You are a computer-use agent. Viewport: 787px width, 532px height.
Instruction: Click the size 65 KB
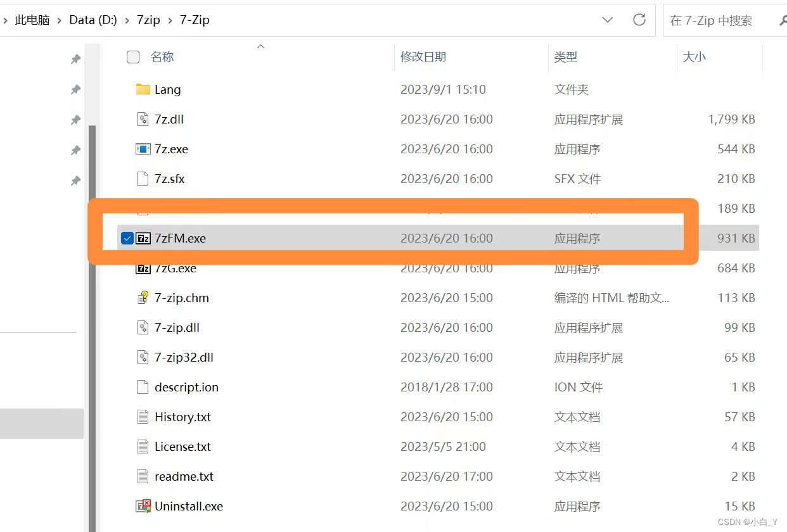pos(739,357)
